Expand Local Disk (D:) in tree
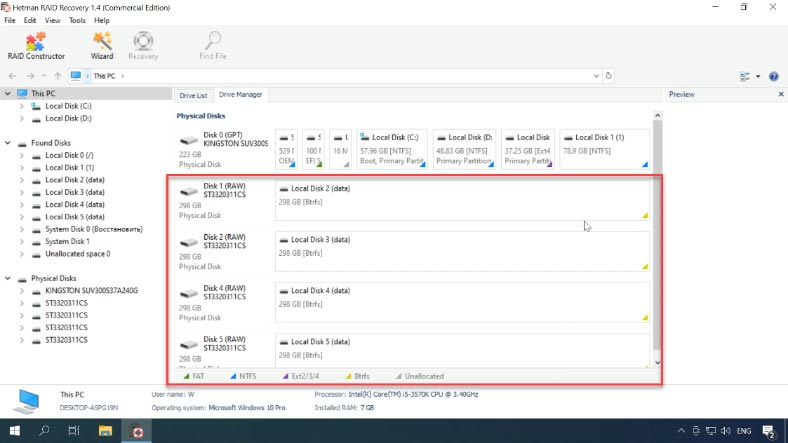 [x=22, y=119]
